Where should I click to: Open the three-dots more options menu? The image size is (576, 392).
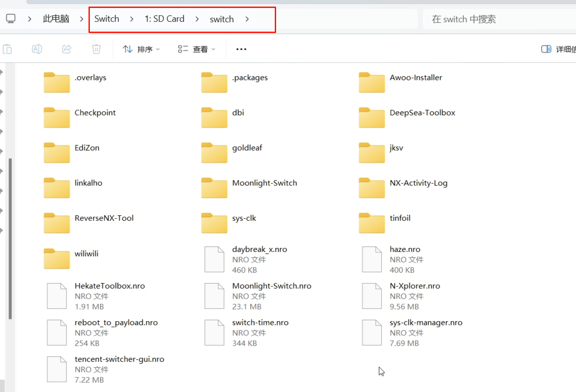[241, 49]
